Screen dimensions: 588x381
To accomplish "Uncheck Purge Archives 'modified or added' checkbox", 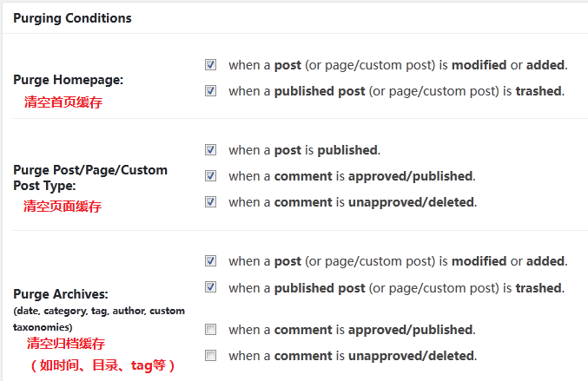I will pos(211,260).
